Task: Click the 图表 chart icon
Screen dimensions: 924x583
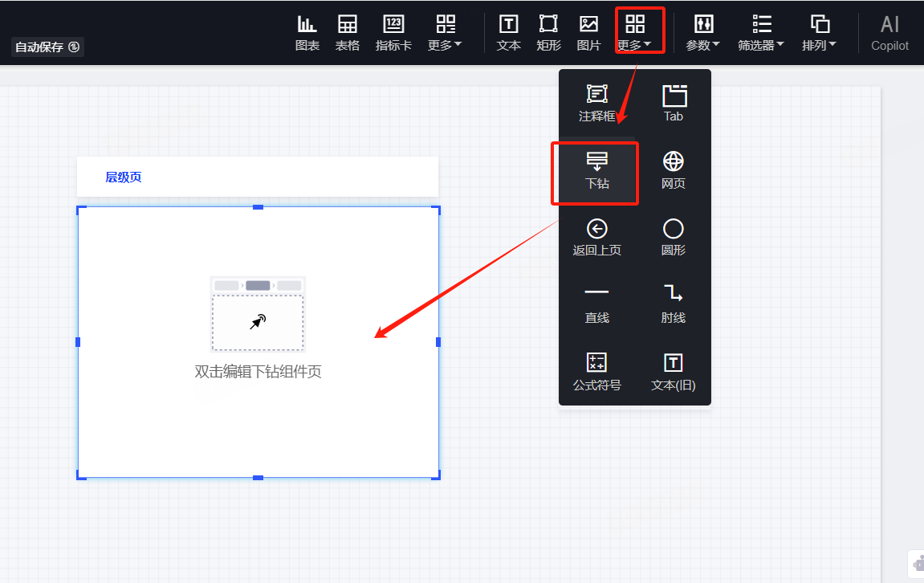Action: click(x=307, y=31)
